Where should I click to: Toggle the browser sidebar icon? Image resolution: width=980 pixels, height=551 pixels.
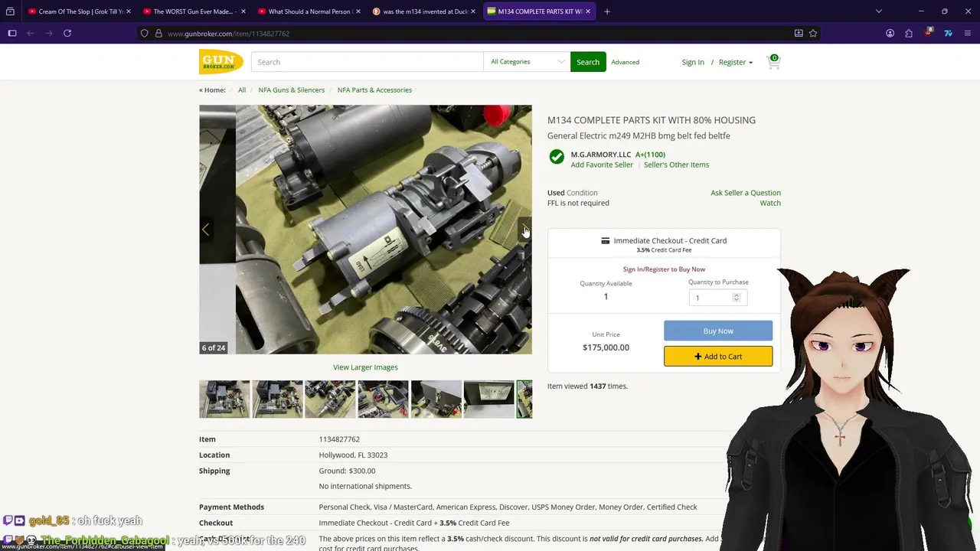pyautogui.click(x=12, y=33)
